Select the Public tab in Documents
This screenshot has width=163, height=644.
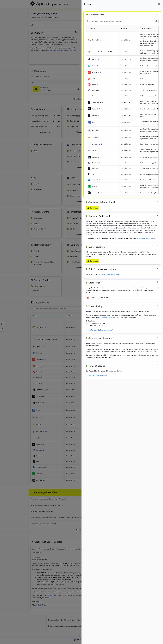point(38,76)
